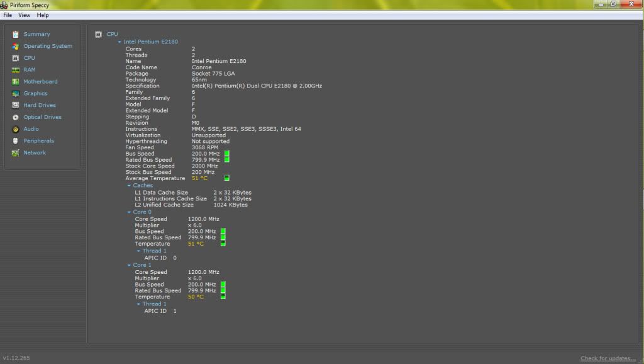Click the green graph icon beside Core 1 Bus Speed

(x=223, y=284)
